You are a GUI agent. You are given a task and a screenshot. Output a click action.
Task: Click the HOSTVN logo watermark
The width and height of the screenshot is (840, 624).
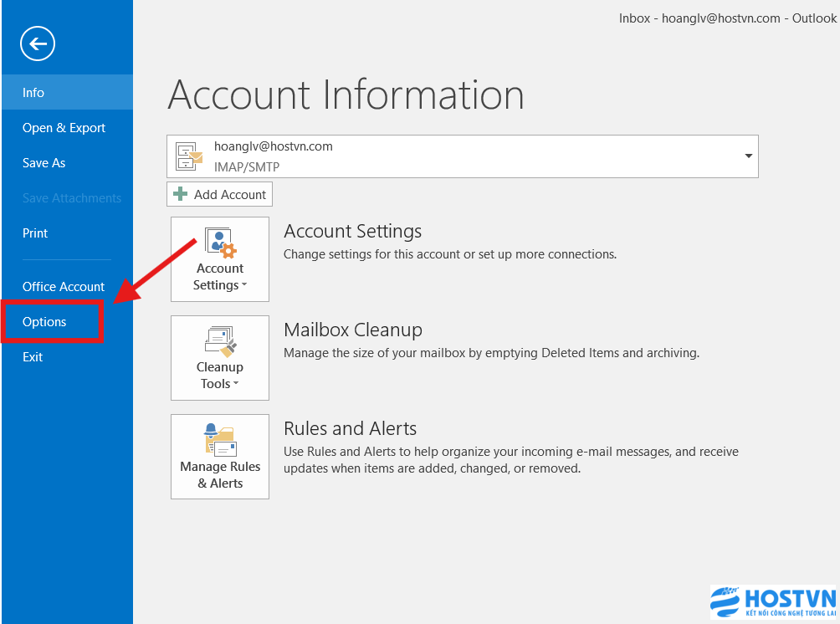point(772,602)
